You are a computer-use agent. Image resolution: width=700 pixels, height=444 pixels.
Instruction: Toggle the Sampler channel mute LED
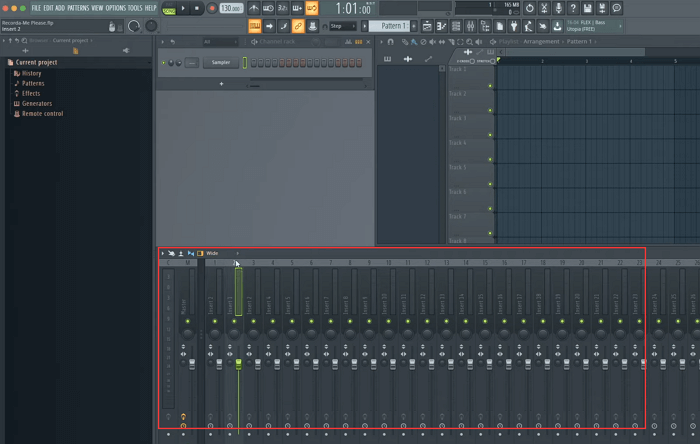point(163,63)
